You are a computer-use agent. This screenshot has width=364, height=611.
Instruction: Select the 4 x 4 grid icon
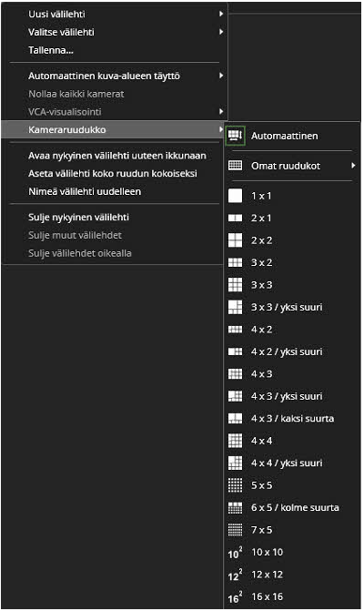point(235,441)
